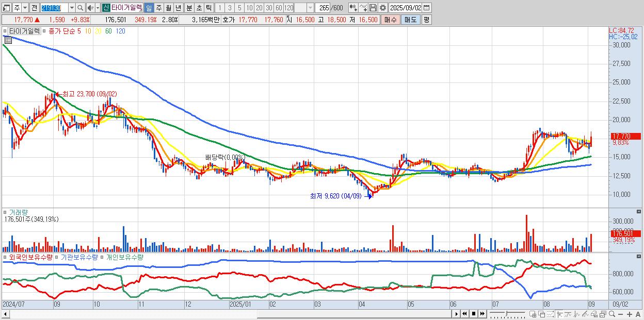
Task: Zoom out with the minus icon
Action: [621, 314]
